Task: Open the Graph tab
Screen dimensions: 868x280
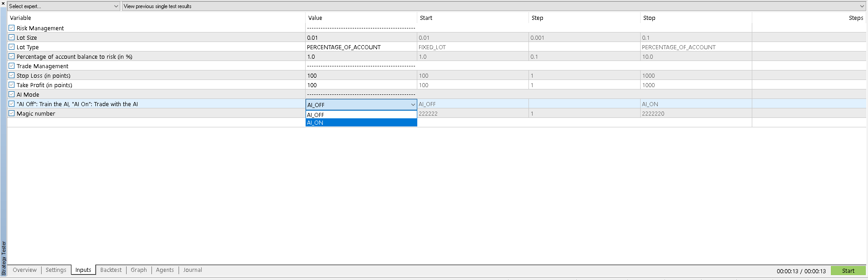Action: click(x=138, y=270)
